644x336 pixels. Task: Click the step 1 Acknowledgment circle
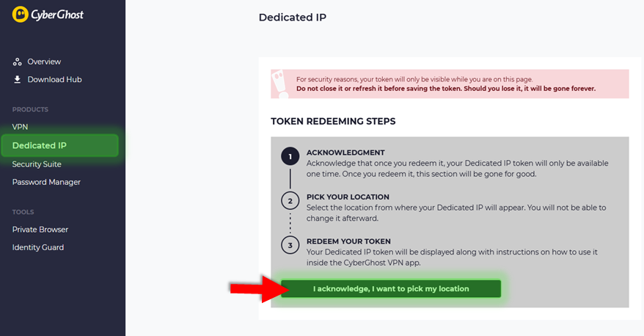[290, 156]
